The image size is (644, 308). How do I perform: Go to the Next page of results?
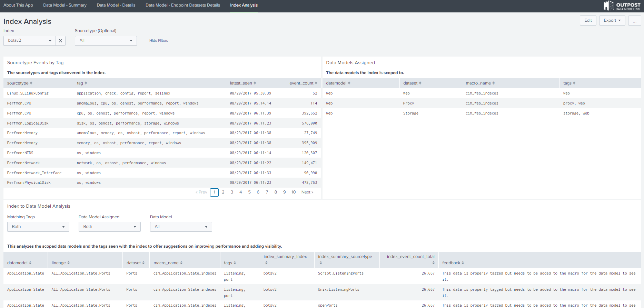coord(307,192)
